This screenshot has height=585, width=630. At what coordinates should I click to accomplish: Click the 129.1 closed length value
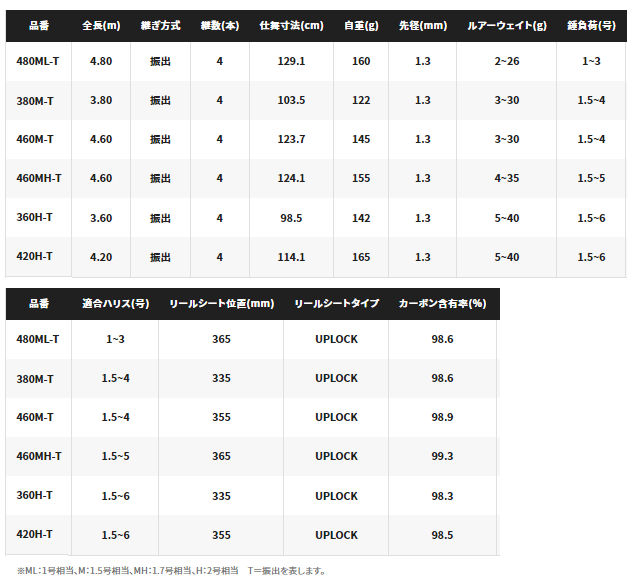(291, 61)
